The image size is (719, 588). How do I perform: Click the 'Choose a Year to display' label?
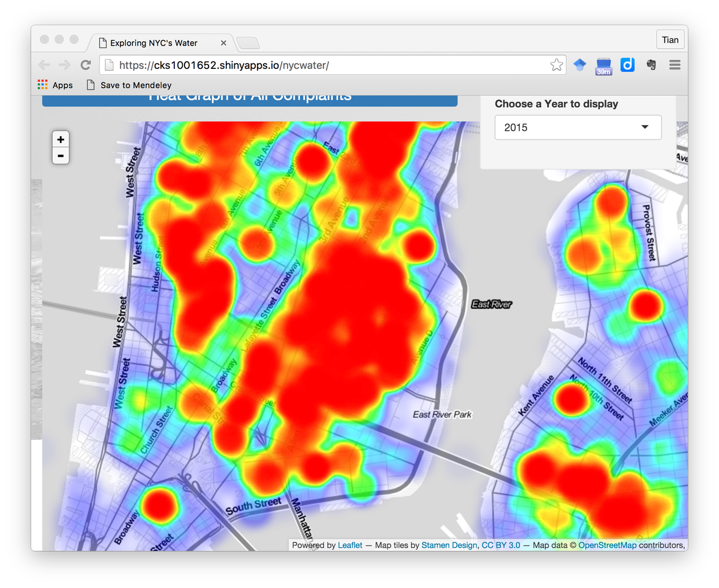tap(557, 104)
